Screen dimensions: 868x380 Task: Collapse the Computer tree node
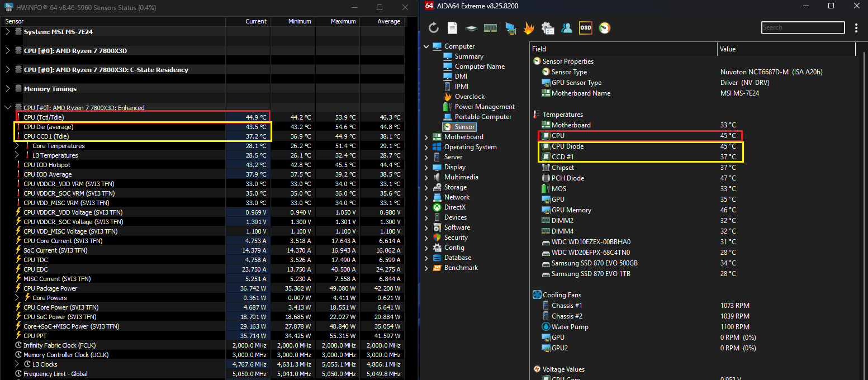(426, 46)
